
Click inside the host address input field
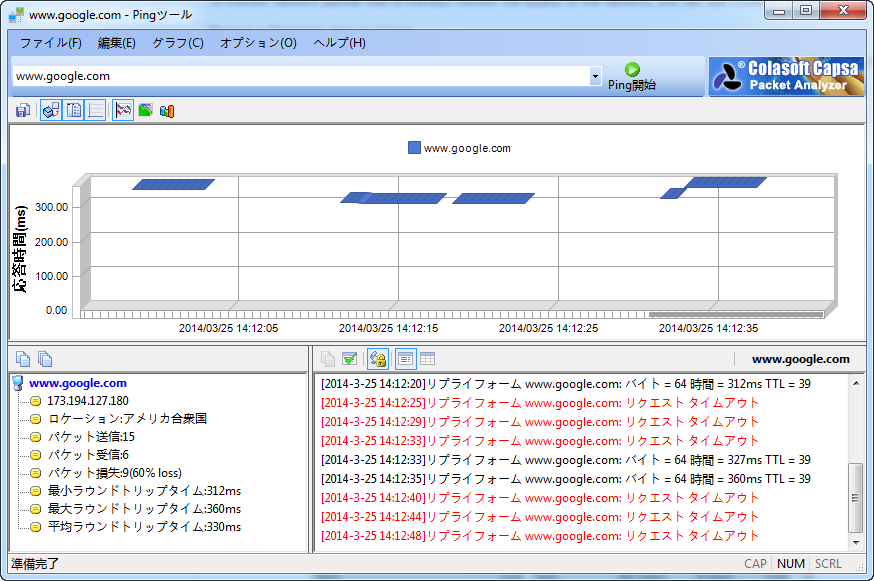coord(300,76)
